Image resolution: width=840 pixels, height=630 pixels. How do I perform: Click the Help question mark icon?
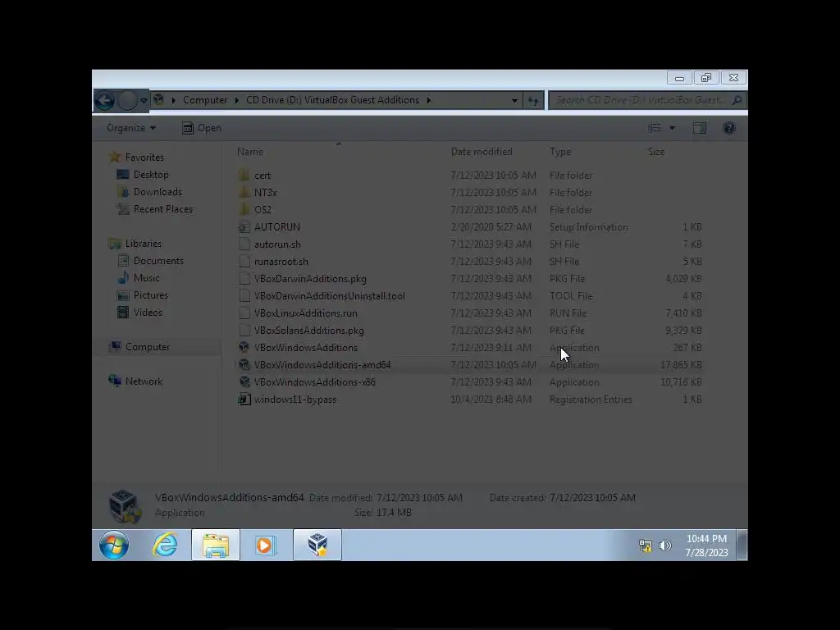tap(729, 128)
